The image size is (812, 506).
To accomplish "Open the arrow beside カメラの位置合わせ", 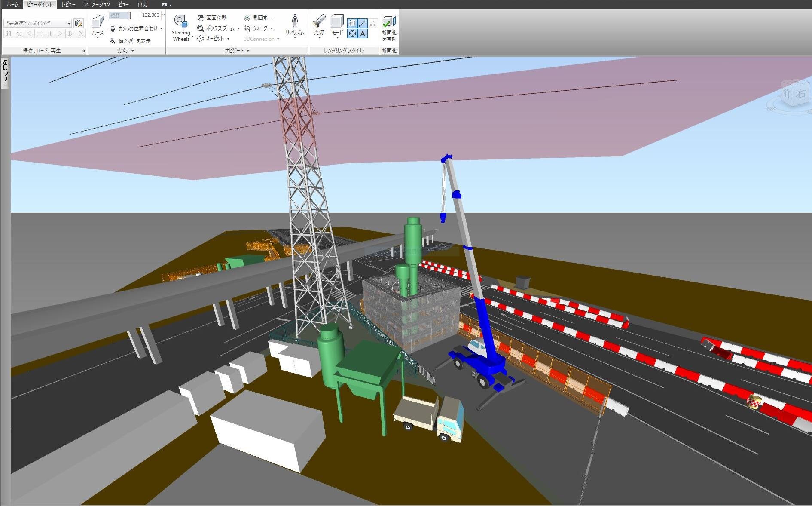I will point(162,28).
